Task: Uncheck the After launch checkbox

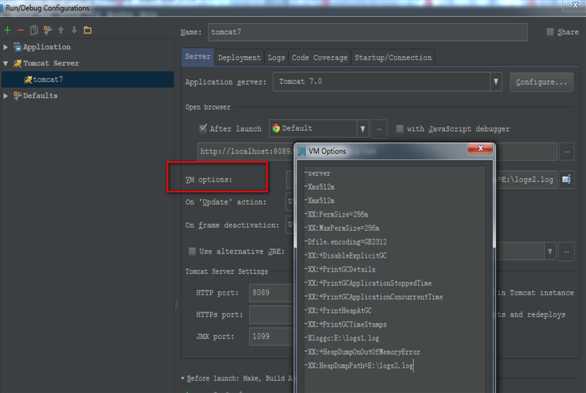Action: click(203, 129)
